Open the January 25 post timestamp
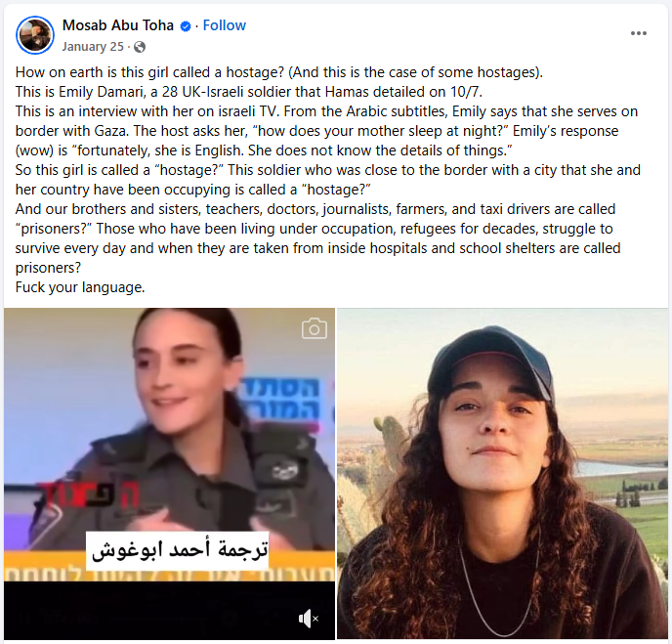Image resolution: width=672 pixels, height=644 pixels. 93,47
